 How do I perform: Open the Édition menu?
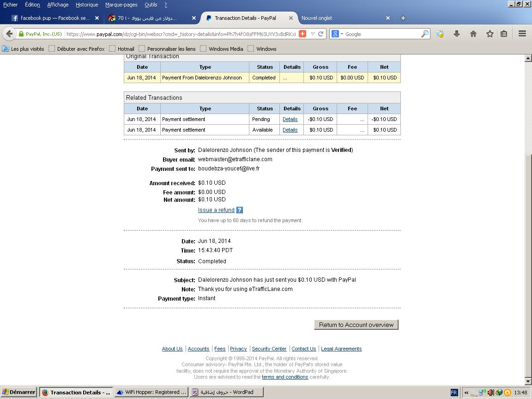(32, 5)
